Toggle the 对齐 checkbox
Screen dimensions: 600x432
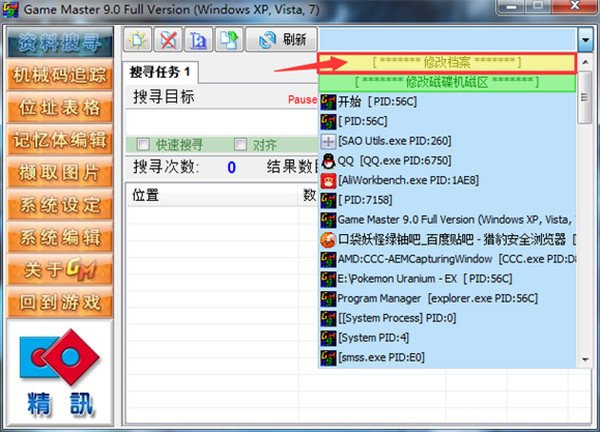[241, 143]
